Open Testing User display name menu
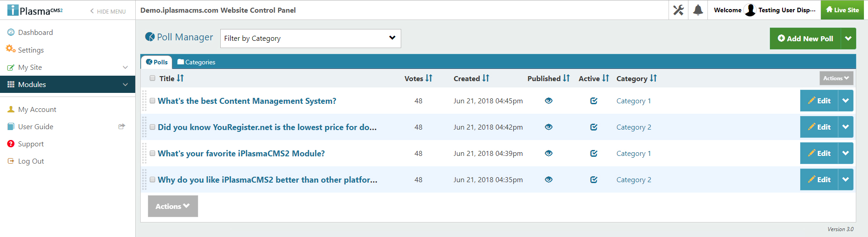Viewport: 868px width, 237px height. [x=787, y=10]
